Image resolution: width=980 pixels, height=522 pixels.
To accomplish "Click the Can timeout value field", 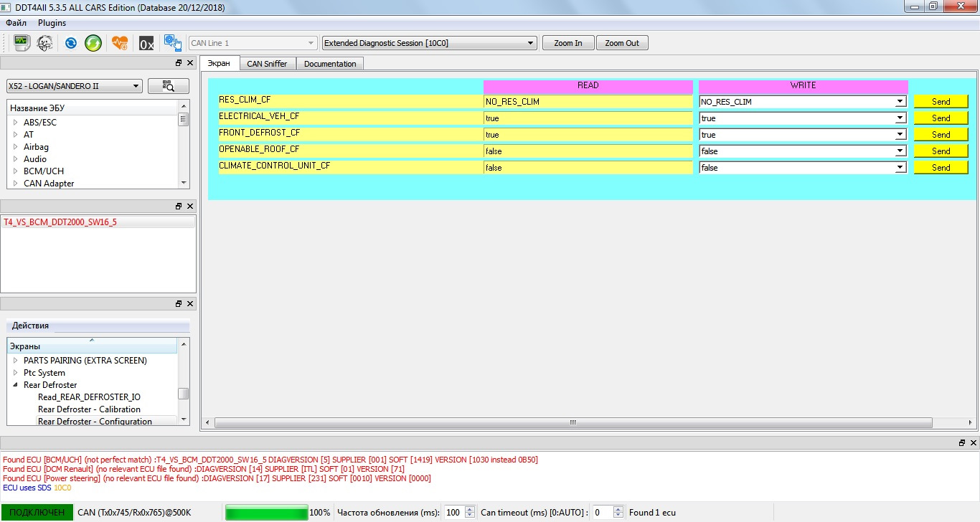I will tap(602, 513).
